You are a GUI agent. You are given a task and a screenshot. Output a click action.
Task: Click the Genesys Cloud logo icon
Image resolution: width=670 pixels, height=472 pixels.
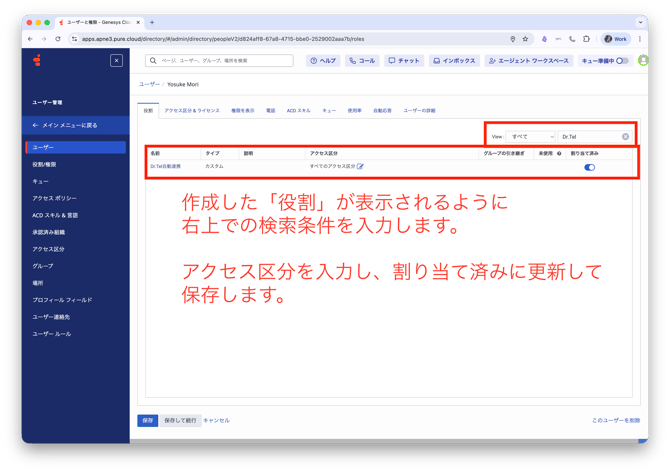point(37,61)
